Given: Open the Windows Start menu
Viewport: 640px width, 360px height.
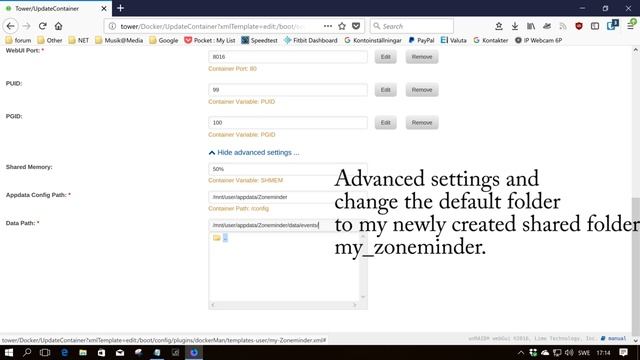Looking at the screenshot, I should pos(9,353).
